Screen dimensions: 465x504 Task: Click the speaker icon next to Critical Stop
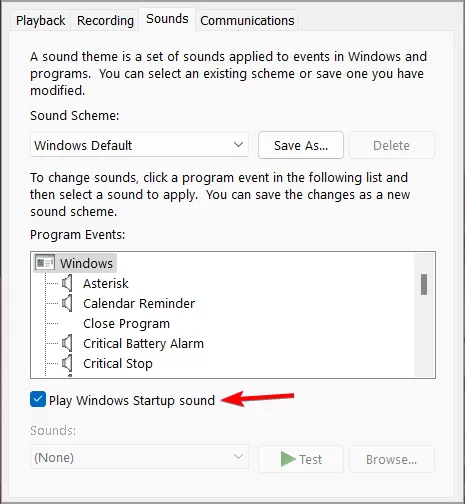click(67, 363)
